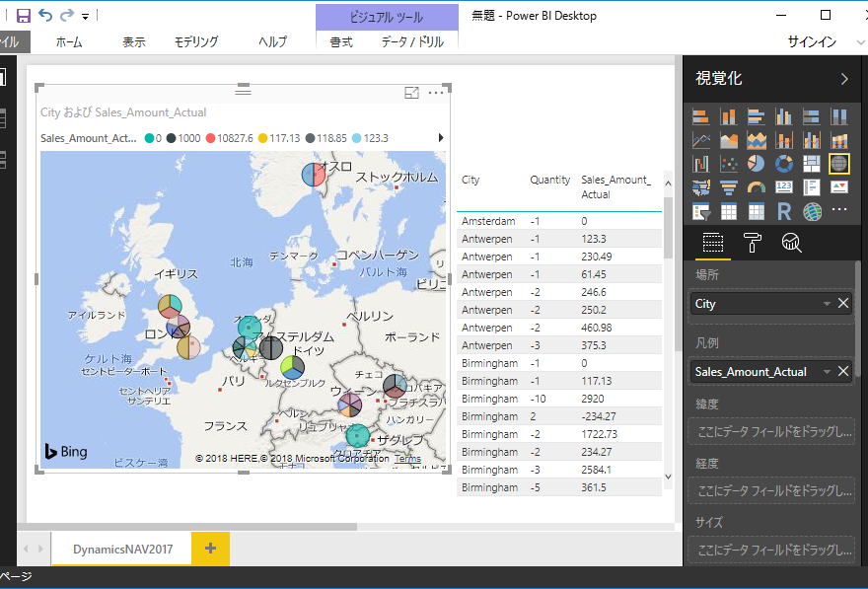Switch to the multi-row card visual

point(812,187)
